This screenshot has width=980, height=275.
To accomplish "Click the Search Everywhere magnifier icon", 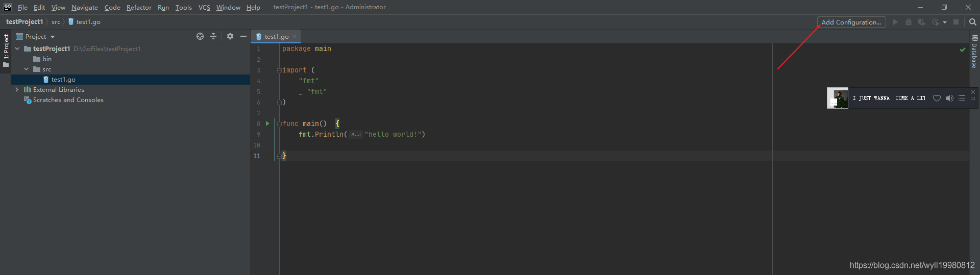I will (972, 22).
